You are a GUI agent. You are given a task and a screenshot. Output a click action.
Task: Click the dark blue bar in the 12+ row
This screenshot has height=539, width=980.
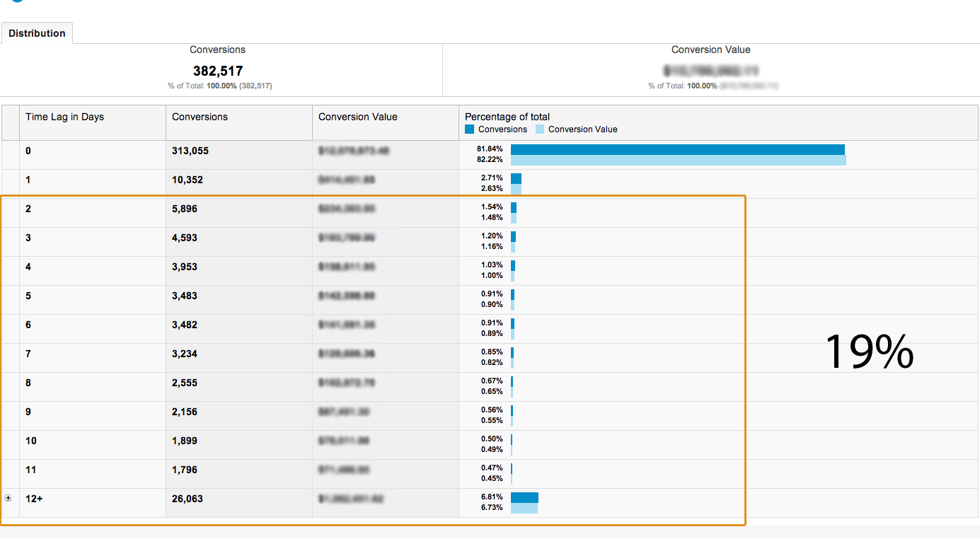[524, 497]
